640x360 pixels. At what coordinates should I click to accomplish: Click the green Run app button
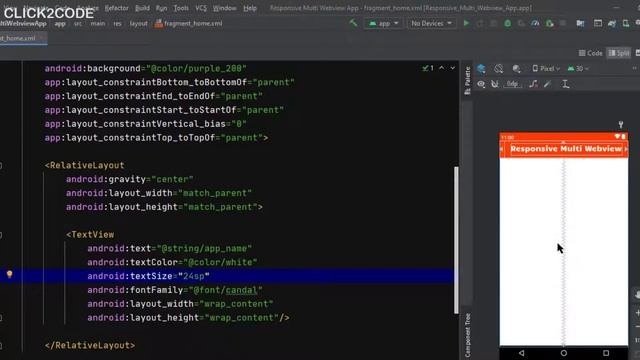(x=466, y=24)
